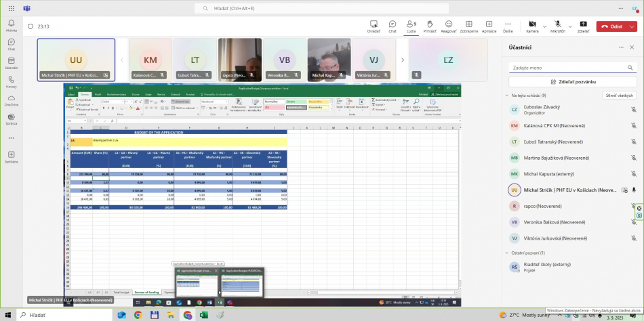The height and width of the screenshot is (321, 644).
Task: Open the Ďalšie more options menu
Action: 508,26
